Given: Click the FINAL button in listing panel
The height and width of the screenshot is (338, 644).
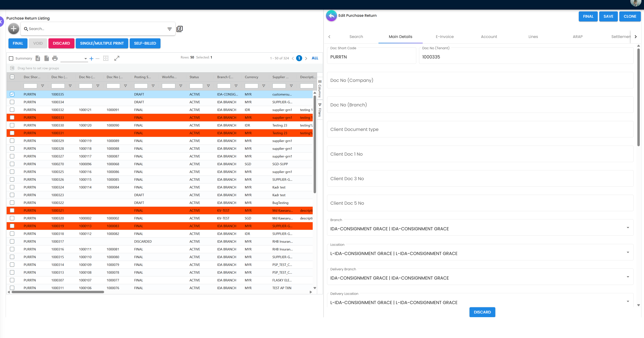Looking at the screenshot, I should click(x=18, y=43).
